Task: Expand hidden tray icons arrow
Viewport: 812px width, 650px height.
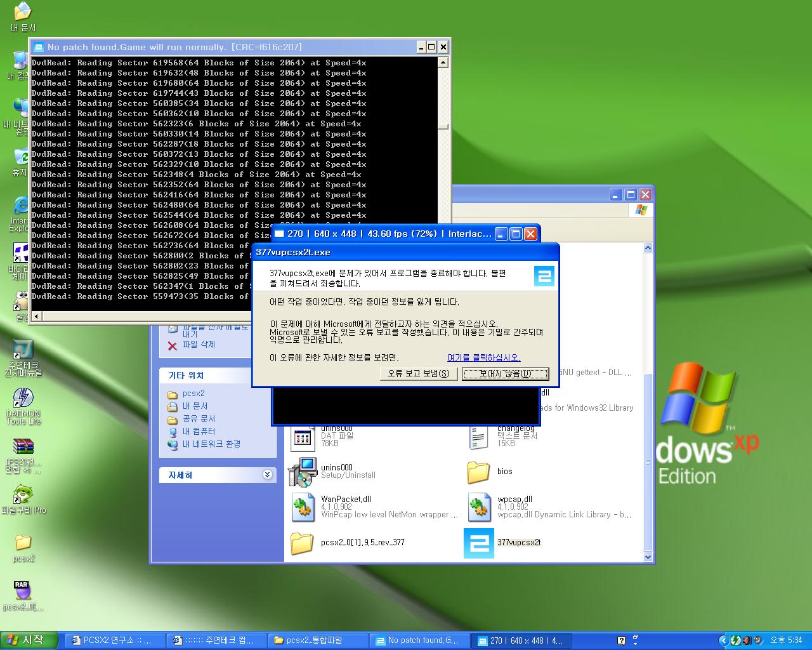Action: click(724, 640)
